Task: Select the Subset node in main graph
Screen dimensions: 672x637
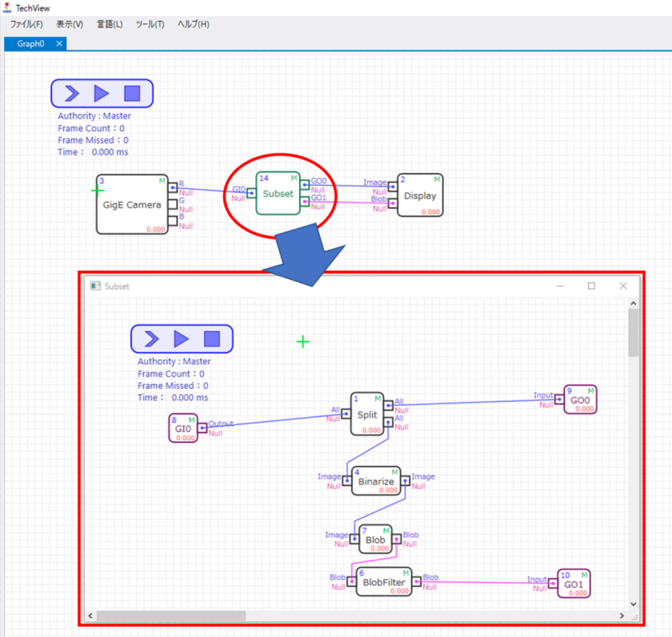Action: [x=278, y=194]
